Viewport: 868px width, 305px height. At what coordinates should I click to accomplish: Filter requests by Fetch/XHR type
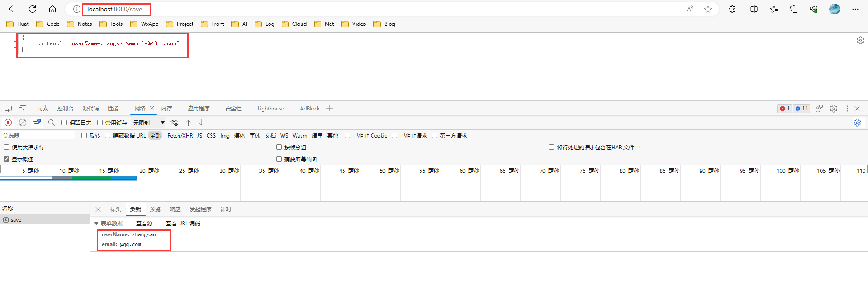tap(180, 136)
